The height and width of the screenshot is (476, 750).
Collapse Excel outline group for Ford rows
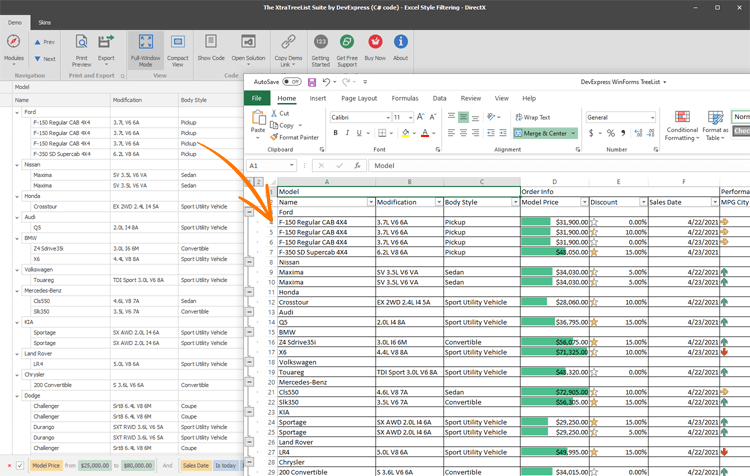249,211
